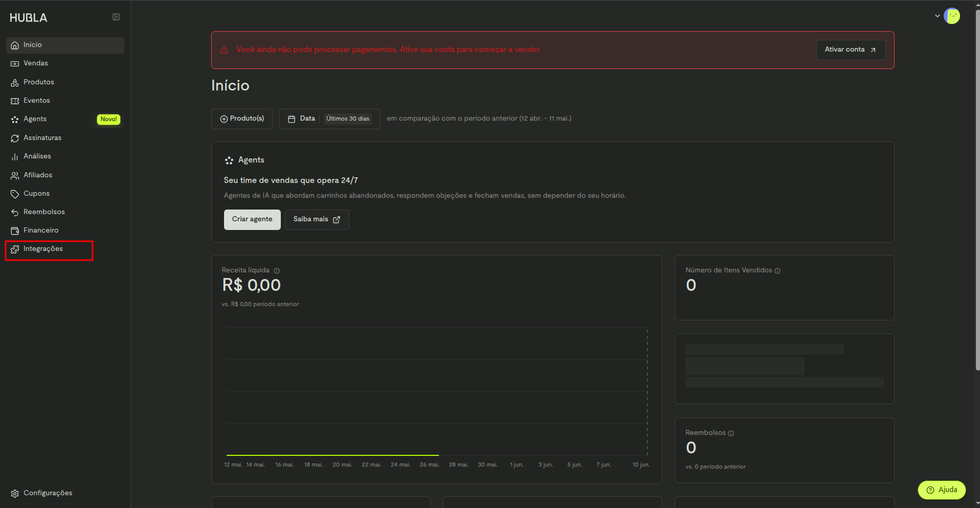Viewport: 980px width, 508px height.
Task: Open Eventos ticket icon
Action: 15,101
